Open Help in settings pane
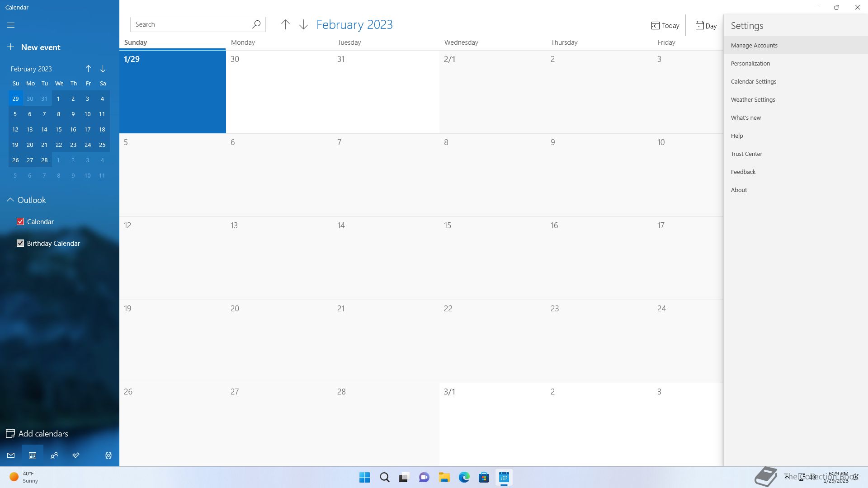The image size is (868, 488). 796,136
